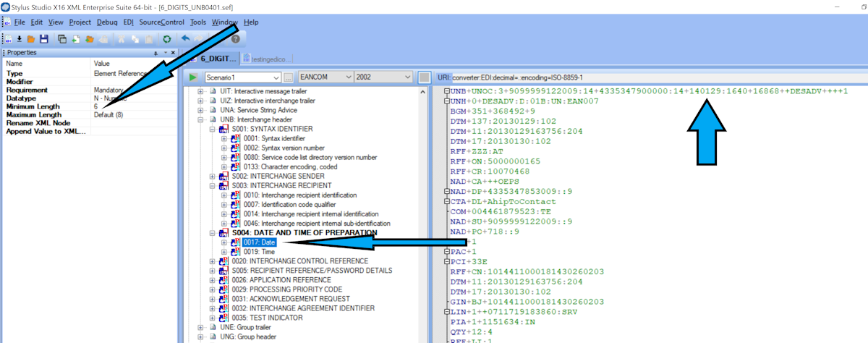Click the Save icon in the toolbar
This screenshot has width=868, height=343.
point(44,38)
